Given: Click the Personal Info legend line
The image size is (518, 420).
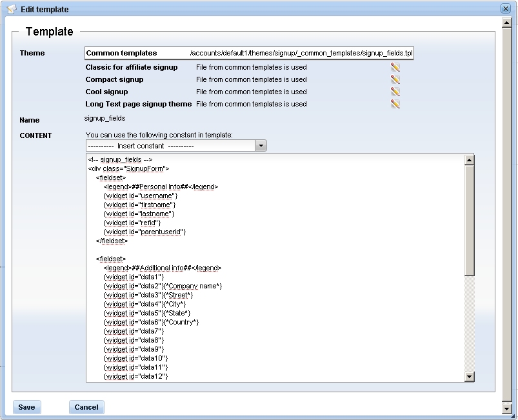Looking at the screenshot, I should tap(161, 186).
